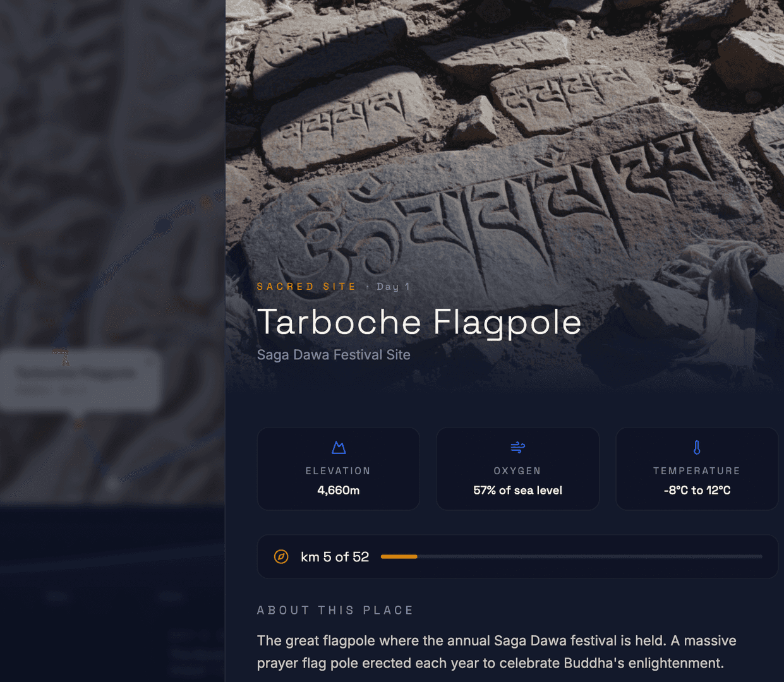Click the orange pin below map popup
The image size is (784, 682).
point(78,422)
